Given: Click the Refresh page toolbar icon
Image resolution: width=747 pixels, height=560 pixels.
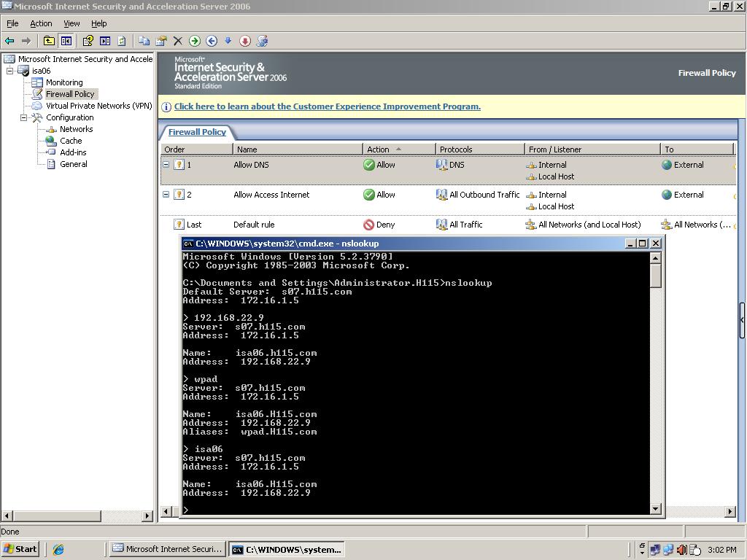Looking at the screenshot, I should 122,41.
